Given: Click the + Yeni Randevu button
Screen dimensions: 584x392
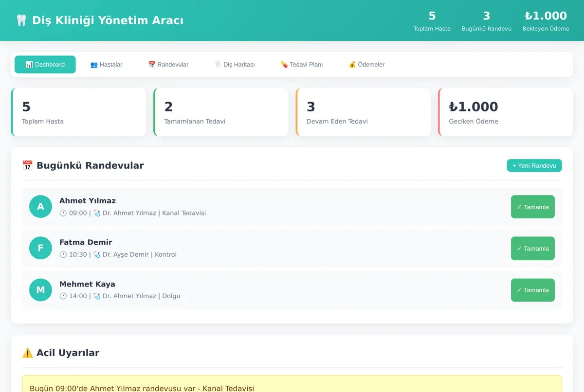Looking at the screenshot, I should (x=534, y=165).
